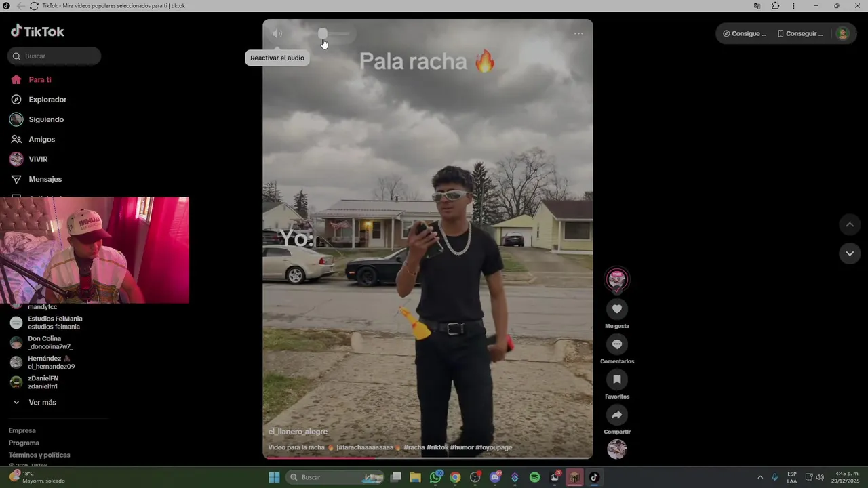Open File Explorer from the taskbar

coord(416,477)
